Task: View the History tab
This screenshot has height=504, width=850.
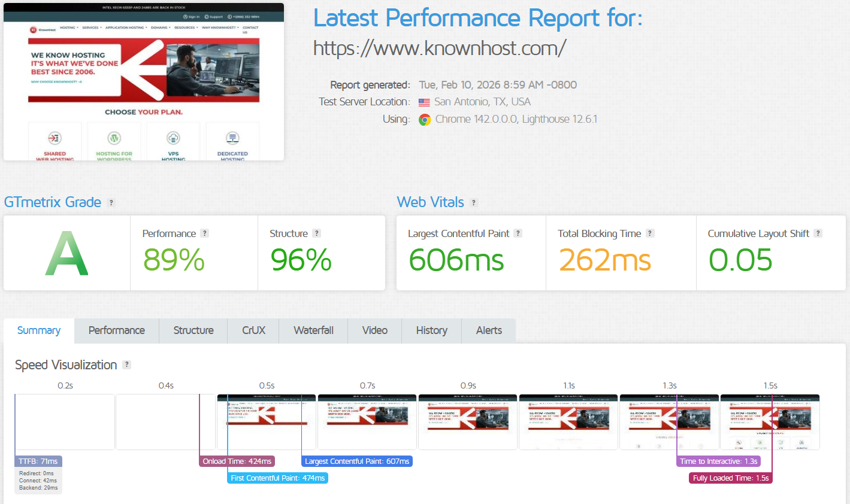Action: pyautogui.click(x=432, y=330)
